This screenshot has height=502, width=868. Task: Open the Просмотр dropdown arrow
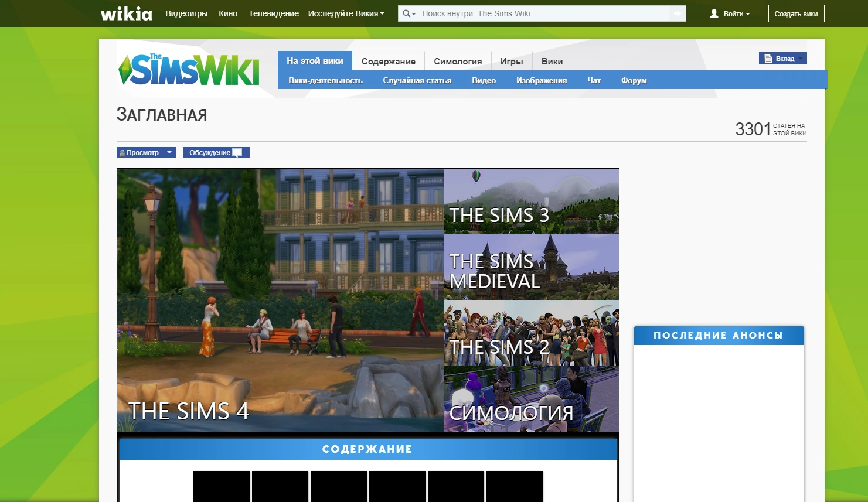pos(169,153)
